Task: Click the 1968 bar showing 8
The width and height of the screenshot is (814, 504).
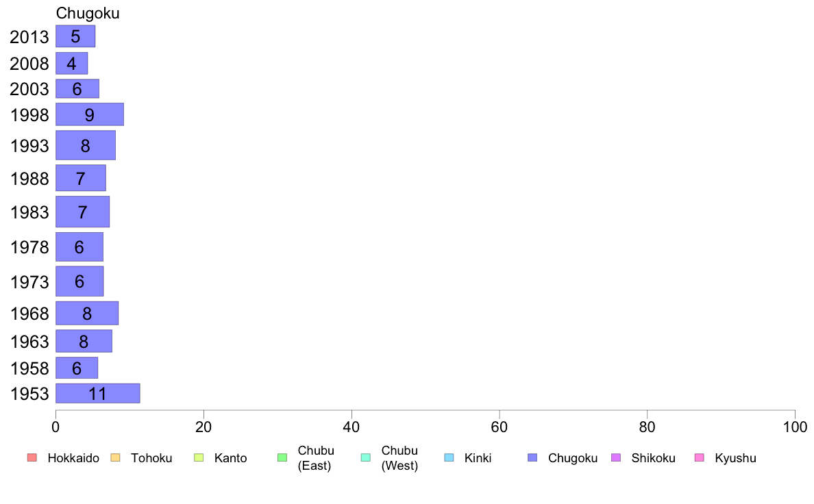Action: (x=87, y=313)
